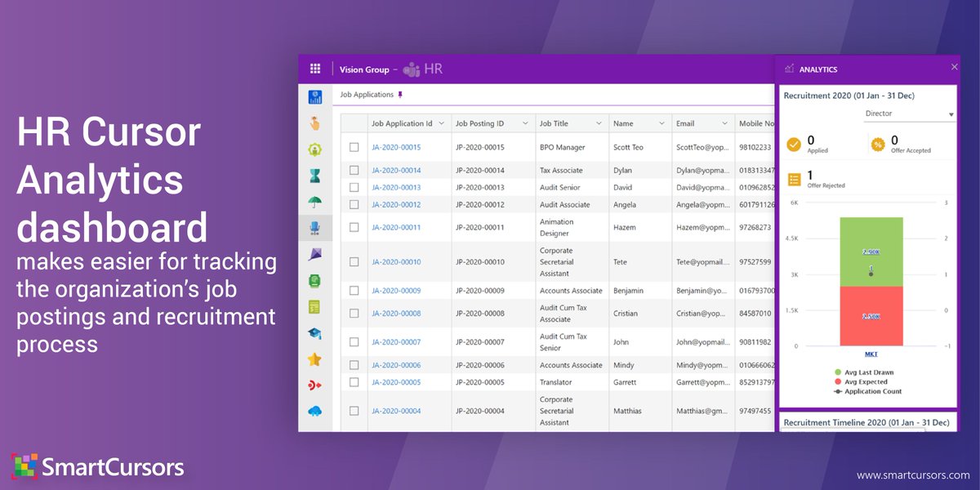Open the hourglass sidebar icon
980x490 pixels.
pyautogui.click(x=315, y=176)
